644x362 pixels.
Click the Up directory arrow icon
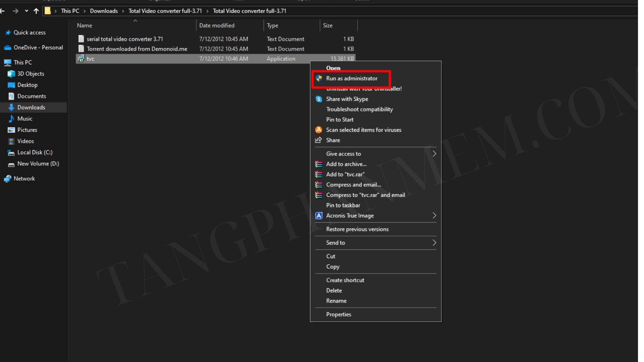(36, 11)
